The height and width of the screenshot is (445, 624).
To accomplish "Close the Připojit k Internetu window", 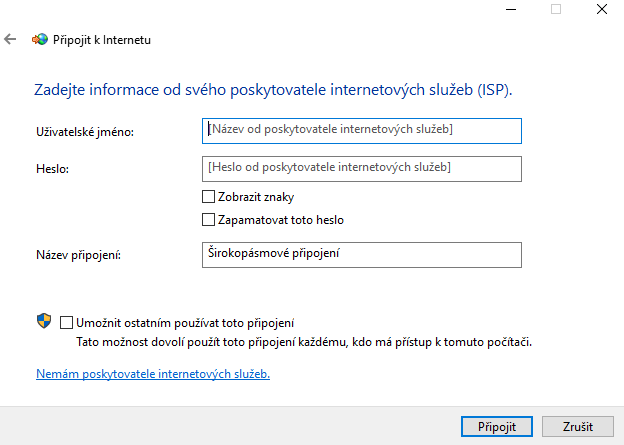I will pyautogui.click(x=602, y=9).
